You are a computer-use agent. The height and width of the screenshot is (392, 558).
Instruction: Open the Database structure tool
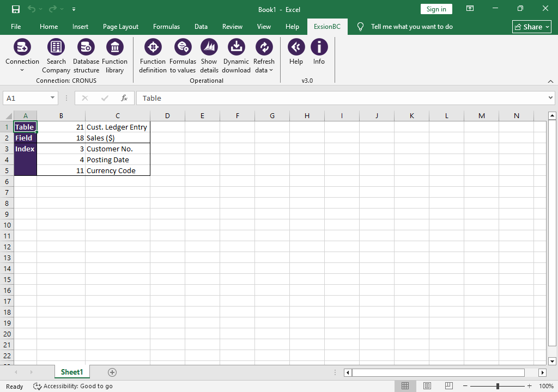point(86,56)
